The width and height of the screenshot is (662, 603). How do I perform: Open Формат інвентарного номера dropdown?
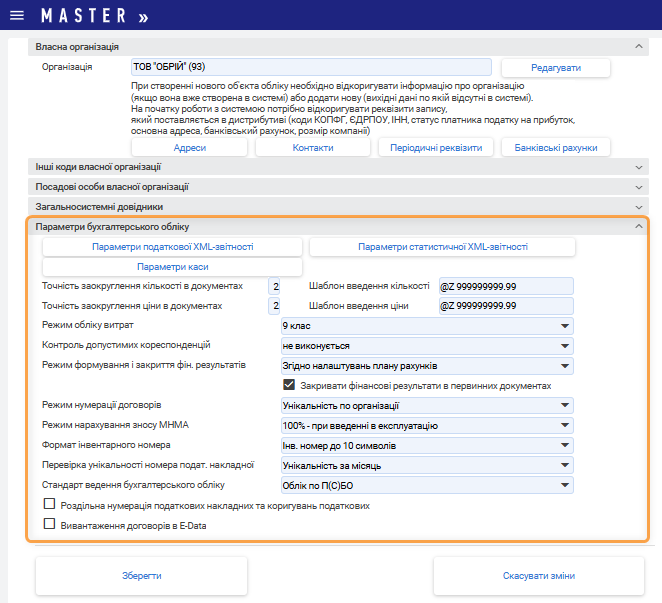click(427, 445)
